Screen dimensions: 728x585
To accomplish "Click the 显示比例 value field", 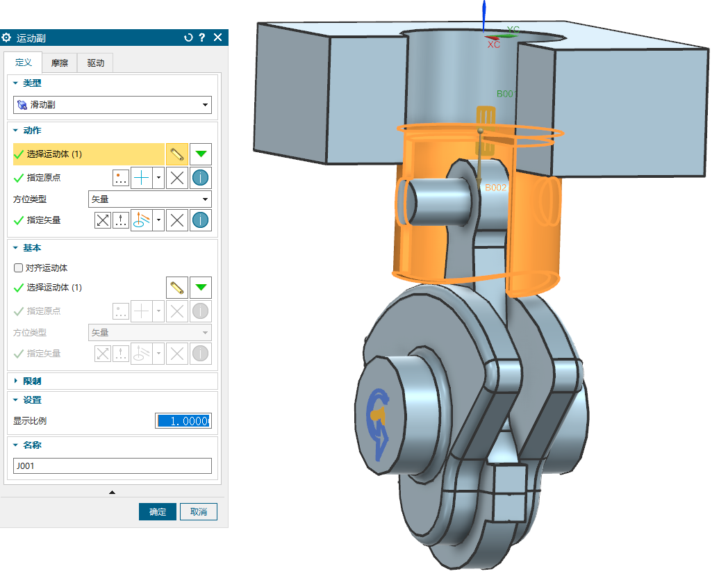I will point(183,421).
